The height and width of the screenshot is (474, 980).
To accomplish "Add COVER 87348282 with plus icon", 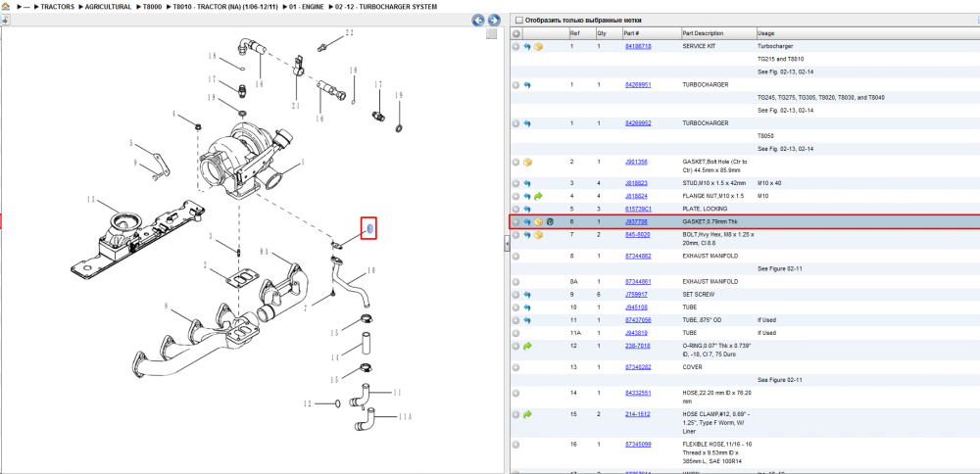I will (x=515, y=367).
